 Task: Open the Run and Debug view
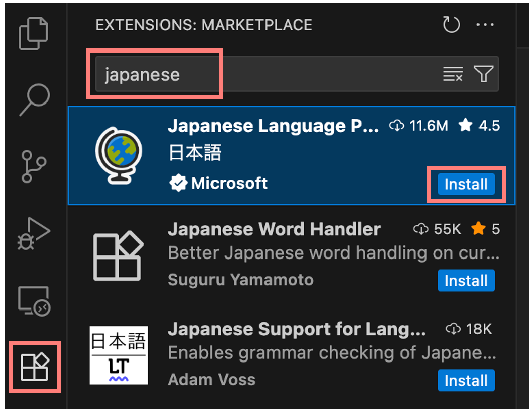pos(33,233)
